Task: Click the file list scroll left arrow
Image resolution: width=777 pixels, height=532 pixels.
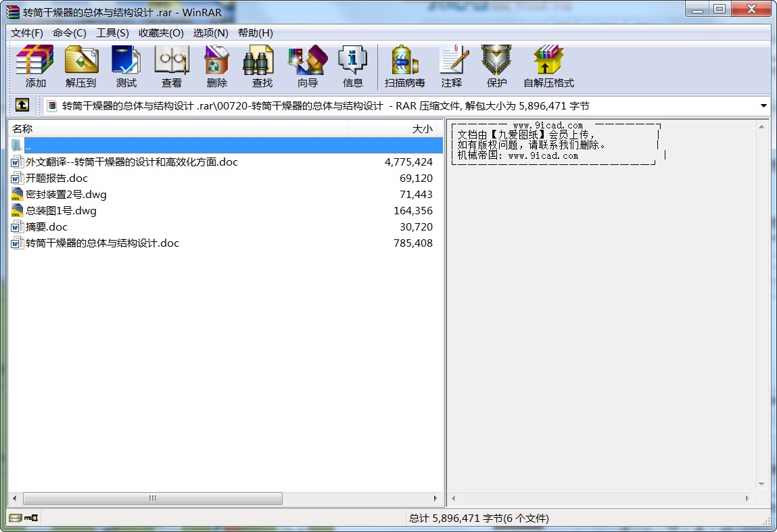Action: (14, 498)
